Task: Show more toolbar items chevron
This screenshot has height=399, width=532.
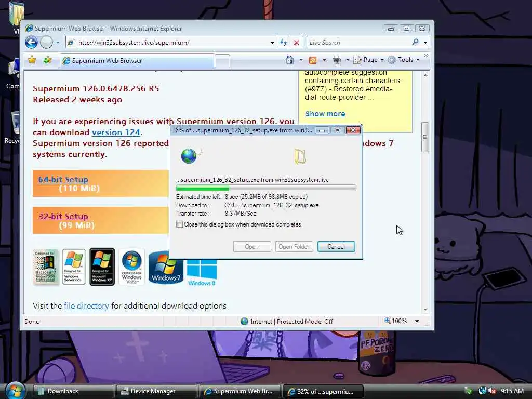Action: pyautogui.click(x=426, y=55)
